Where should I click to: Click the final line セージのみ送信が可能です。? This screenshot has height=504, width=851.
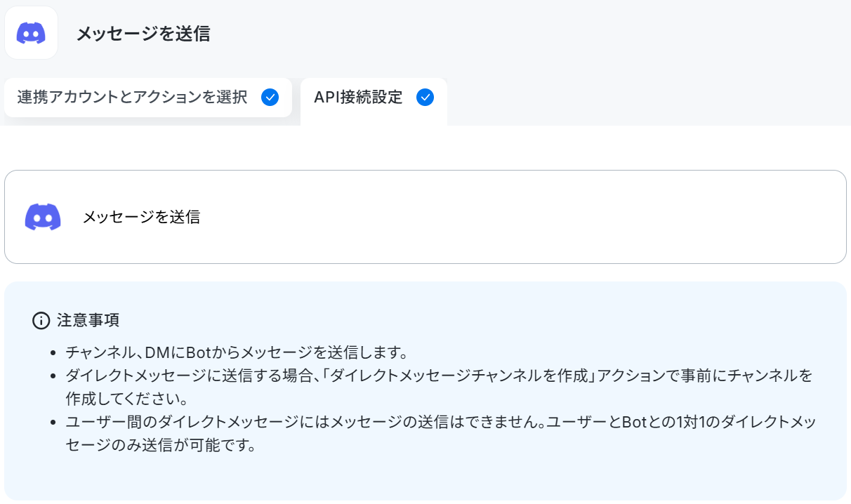point(159,446)
